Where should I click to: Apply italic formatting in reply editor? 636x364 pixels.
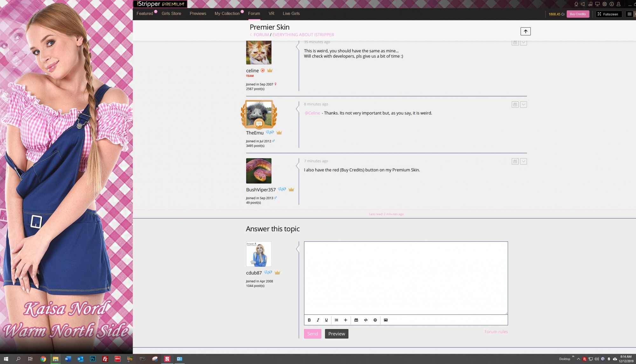point(318,320)
